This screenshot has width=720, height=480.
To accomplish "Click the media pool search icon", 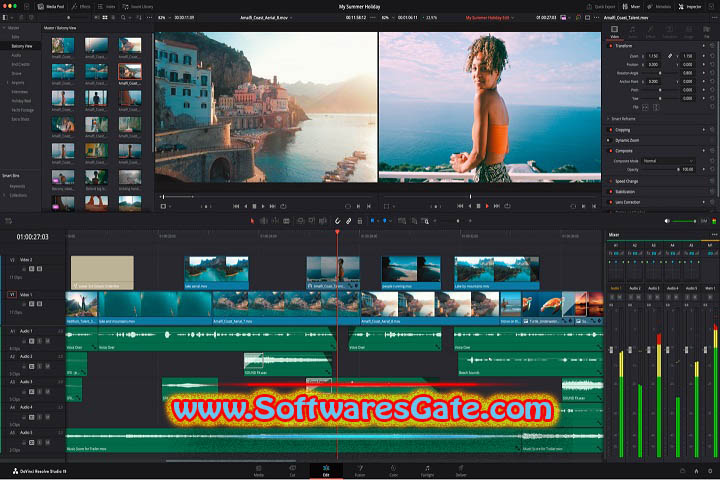I will [x=123, y=17].
